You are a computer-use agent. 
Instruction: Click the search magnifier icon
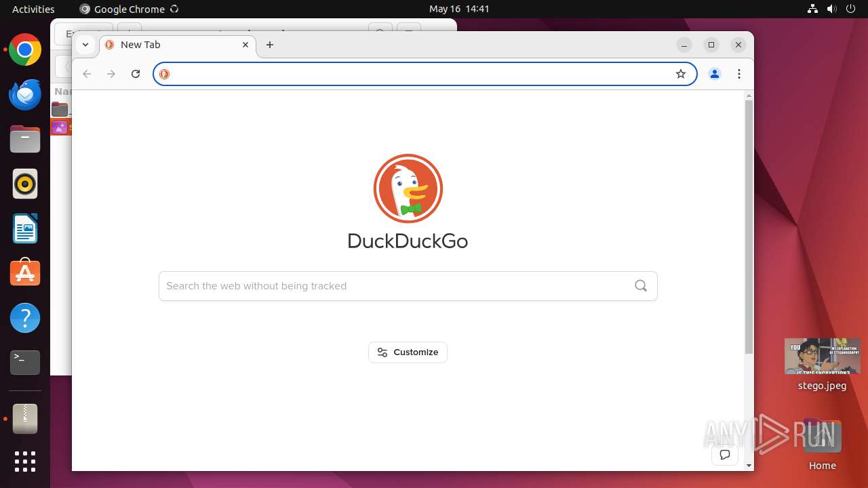[641, 286]
